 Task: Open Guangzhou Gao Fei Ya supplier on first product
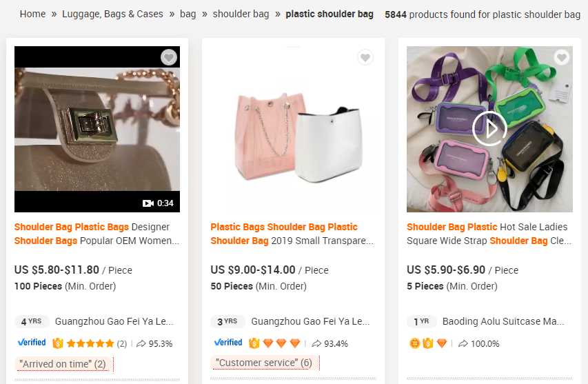pyautogui.click(x=114, y=321)
